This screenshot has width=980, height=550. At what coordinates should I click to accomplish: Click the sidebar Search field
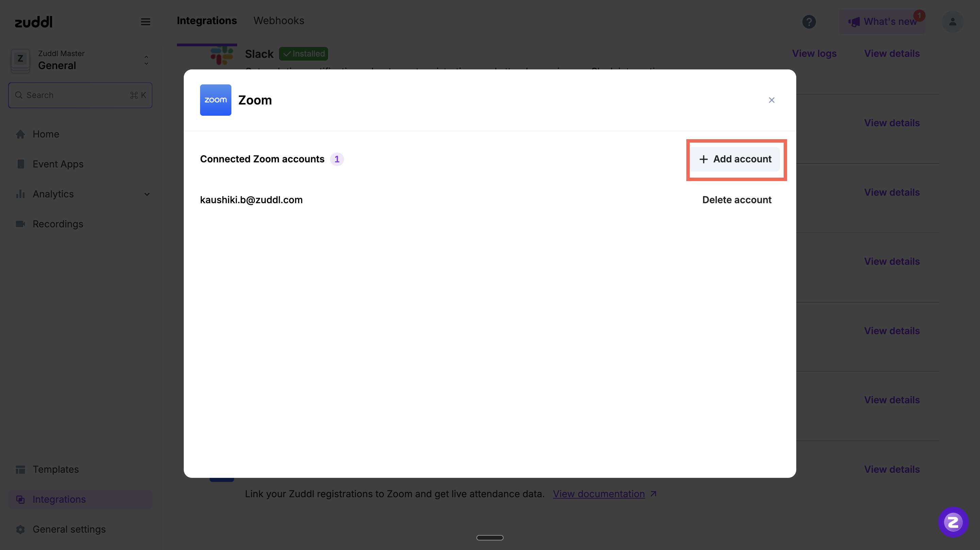[80, 95]
